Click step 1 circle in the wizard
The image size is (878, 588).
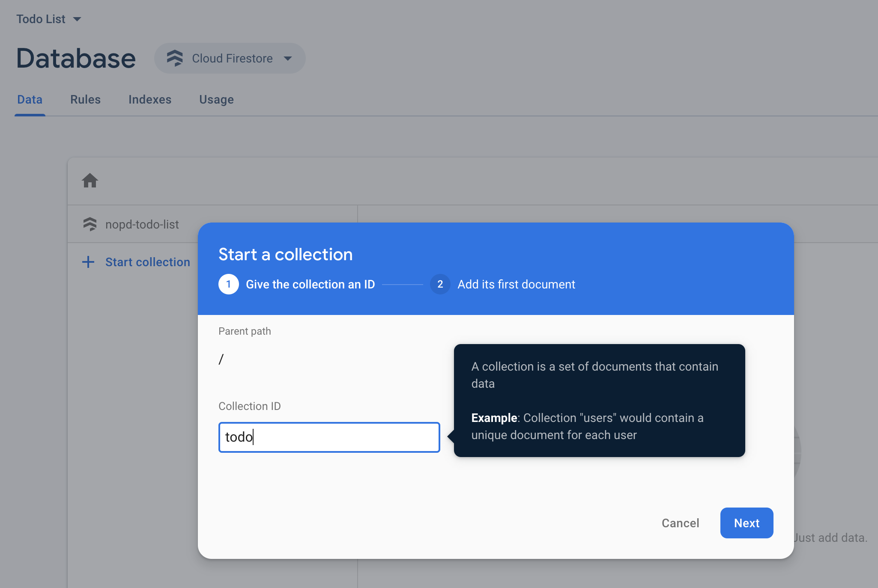coord(229,284)
